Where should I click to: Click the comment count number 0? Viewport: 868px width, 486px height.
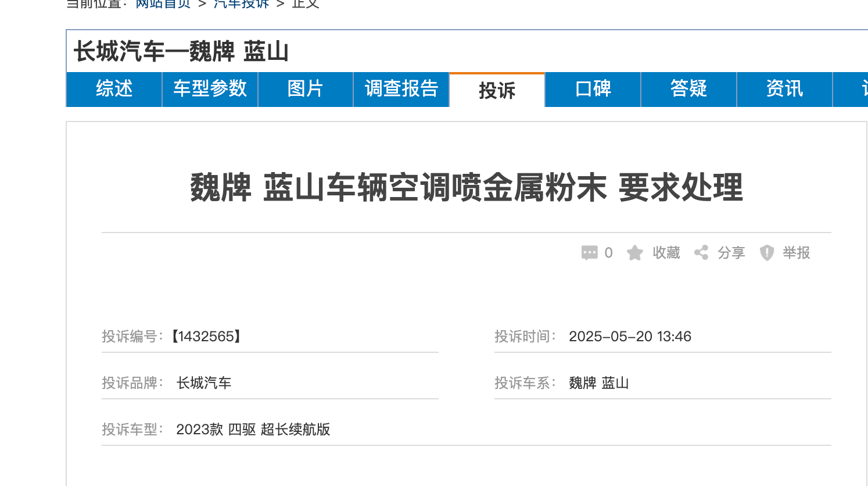click(x=608, y=253)
